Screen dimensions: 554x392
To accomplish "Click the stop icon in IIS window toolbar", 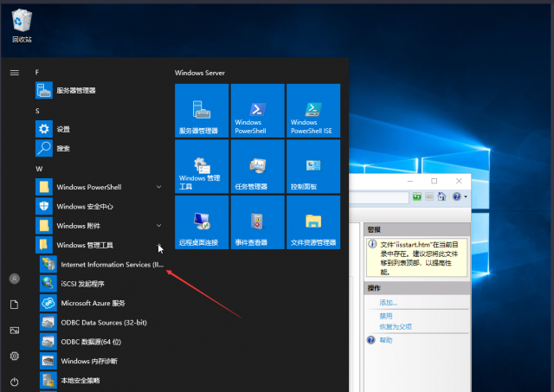I will tap(429, 196).
